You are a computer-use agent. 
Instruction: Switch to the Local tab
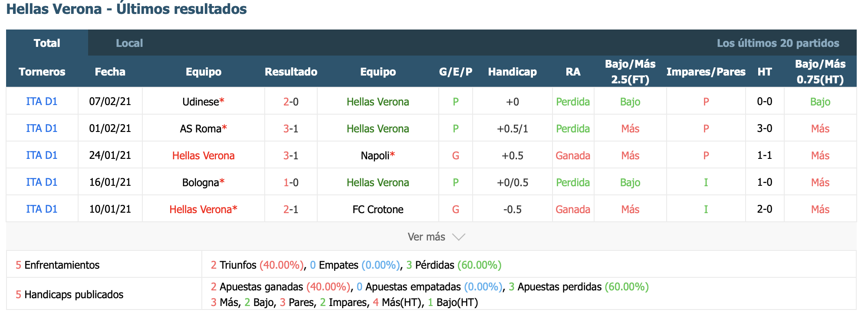(129, 43)
